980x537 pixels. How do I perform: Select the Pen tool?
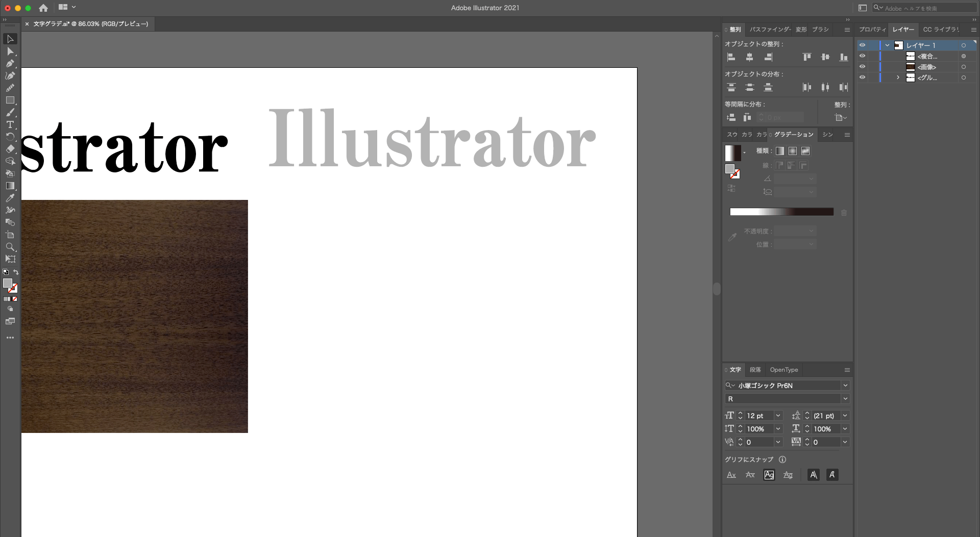(x=10, y=64)
